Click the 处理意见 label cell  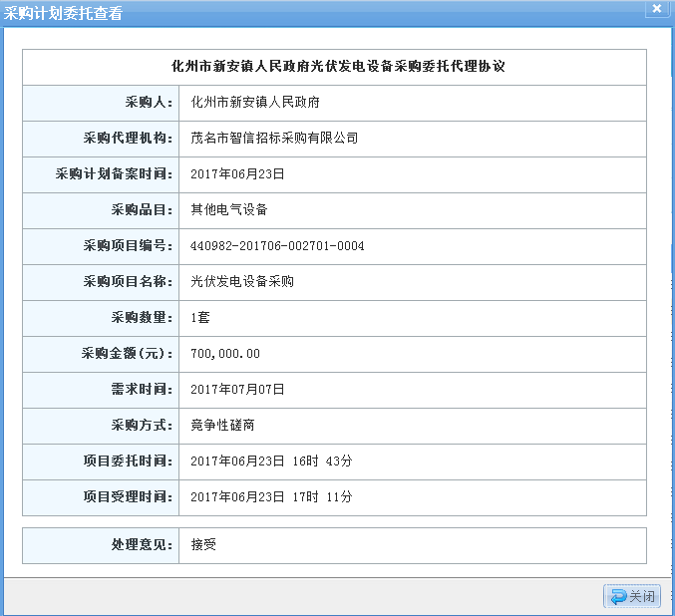[x=142, y=545]
